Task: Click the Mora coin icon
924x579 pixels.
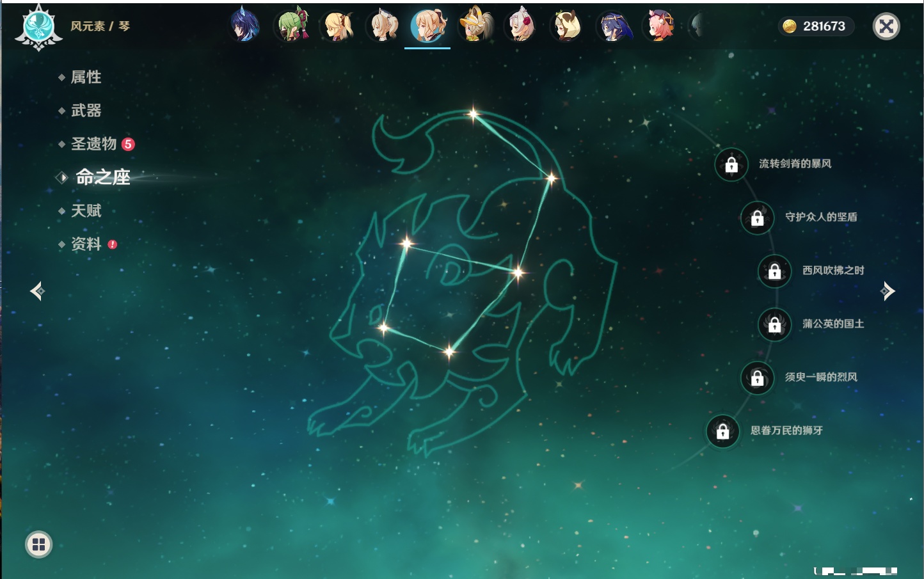Action: 790,26
